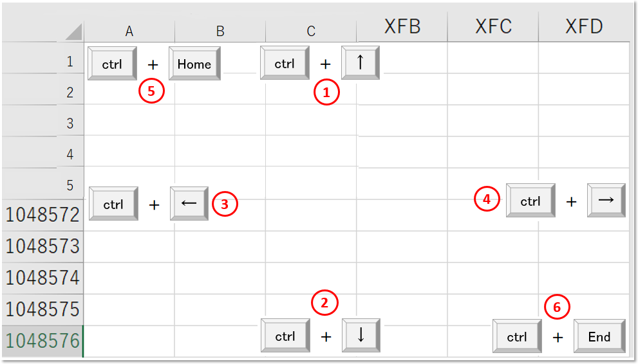Click the red circled number 2
Image resolution: width=638 pixels, height=364 pixels.
tap(324, 303)
